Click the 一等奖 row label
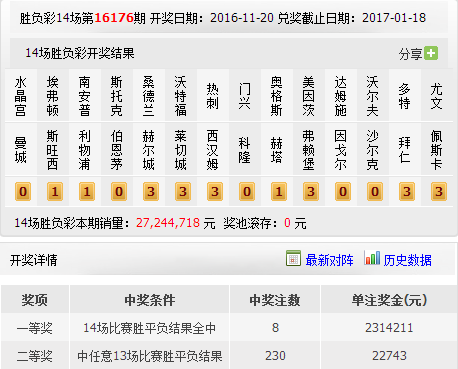This screenshot has width=458, height=369. point(35,328)
